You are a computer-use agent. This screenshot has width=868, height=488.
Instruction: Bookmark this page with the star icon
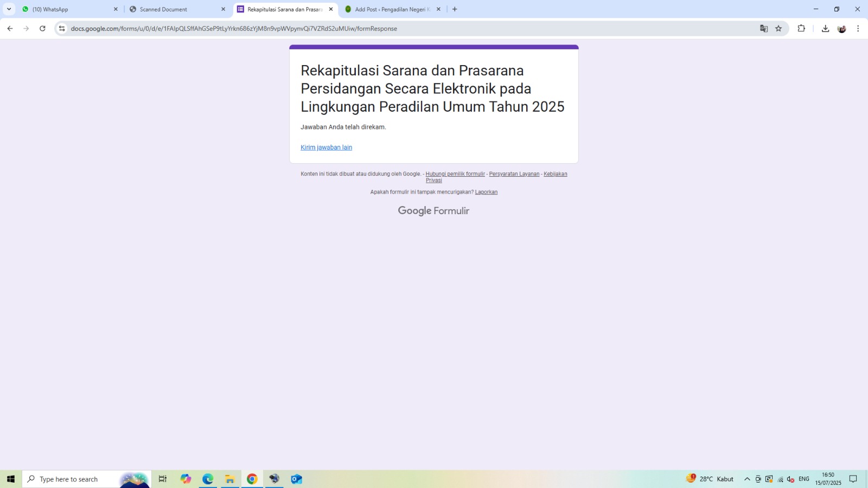click(x=778, y=29)
